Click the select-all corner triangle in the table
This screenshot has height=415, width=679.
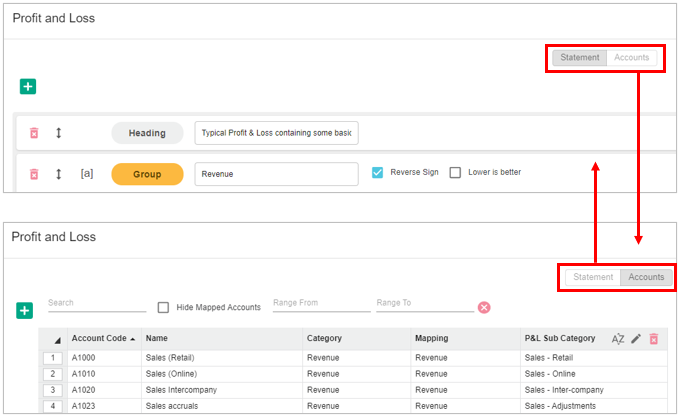coord(56,340)
